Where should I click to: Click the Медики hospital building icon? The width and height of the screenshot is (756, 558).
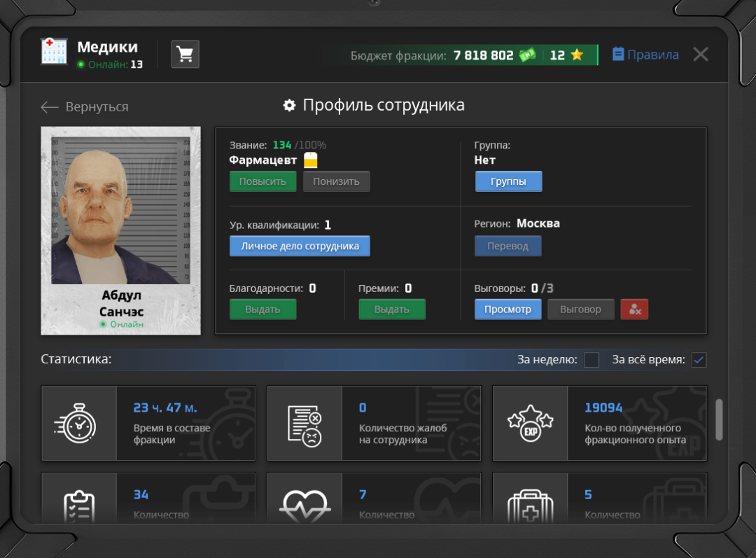coord(55,52)
